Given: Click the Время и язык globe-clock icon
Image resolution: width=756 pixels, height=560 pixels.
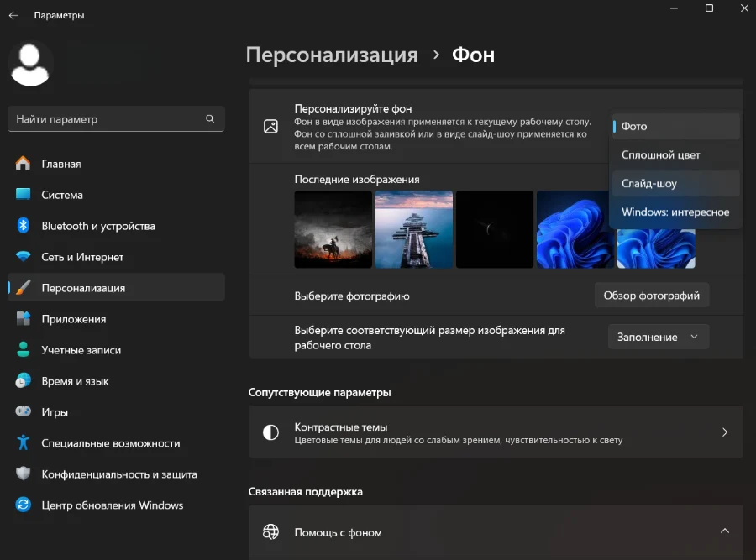Looking at the screenshot, I should tap(24, 381).
